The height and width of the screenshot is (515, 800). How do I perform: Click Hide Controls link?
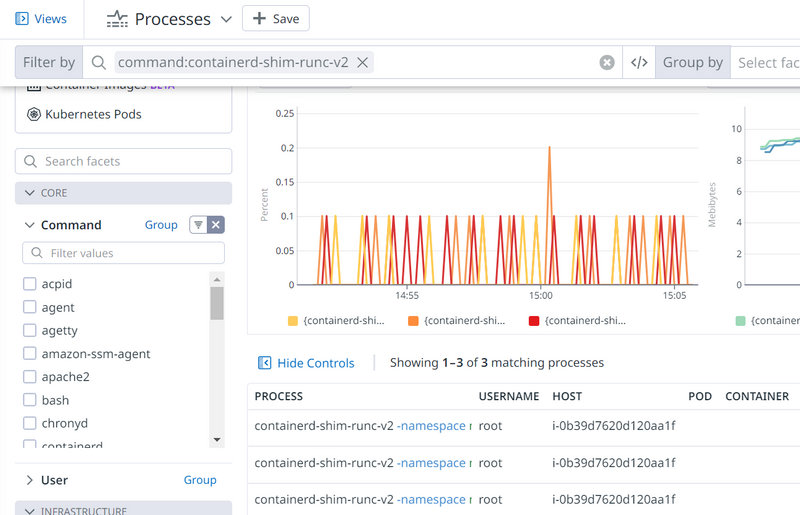pos(316,363)
